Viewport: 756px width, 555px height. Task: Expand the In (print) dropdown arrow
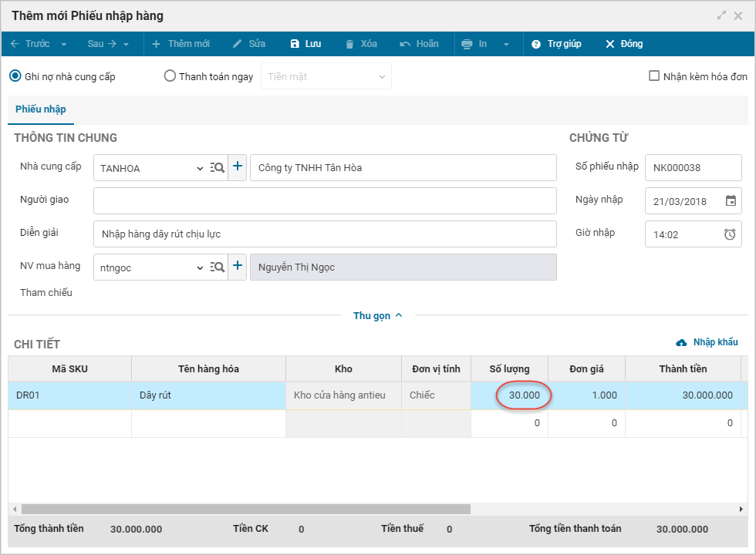coord(506,44)
